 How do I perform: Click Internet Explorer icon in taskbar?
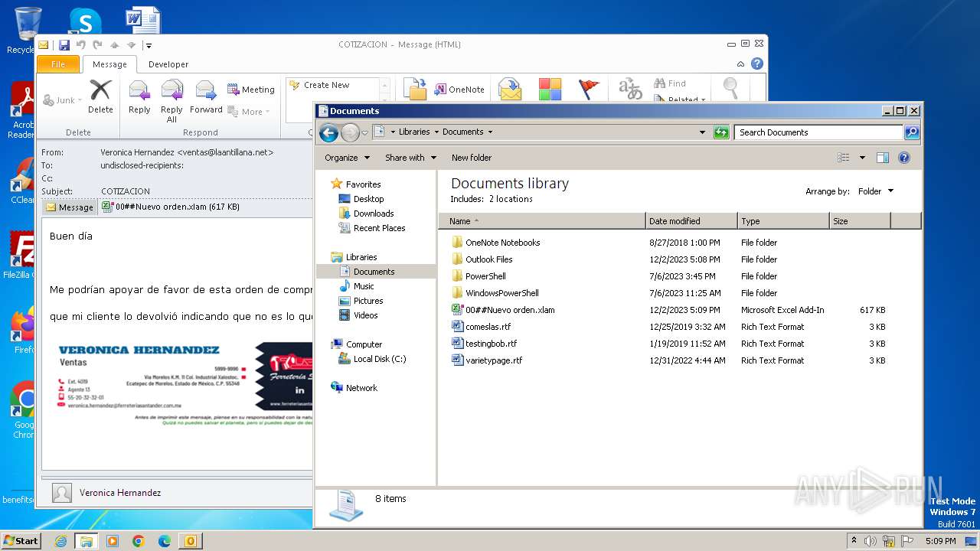pos(60,541)
